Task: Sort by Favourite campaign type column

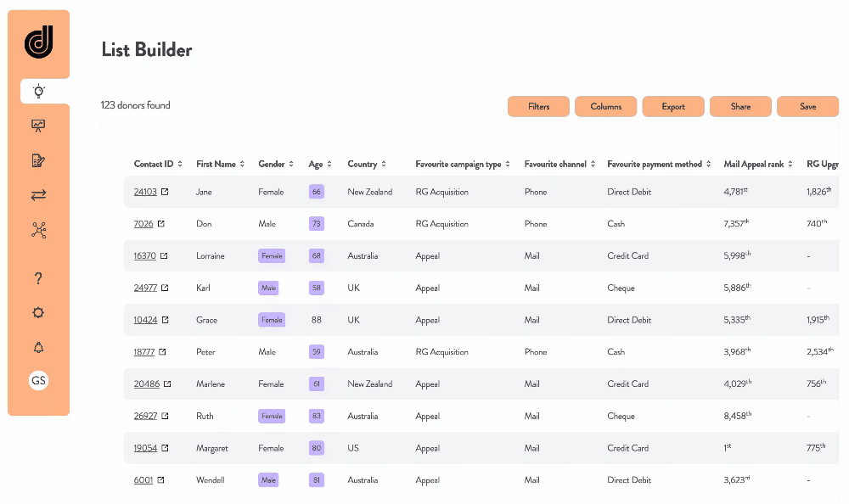Action: click(x=463, y=164)
